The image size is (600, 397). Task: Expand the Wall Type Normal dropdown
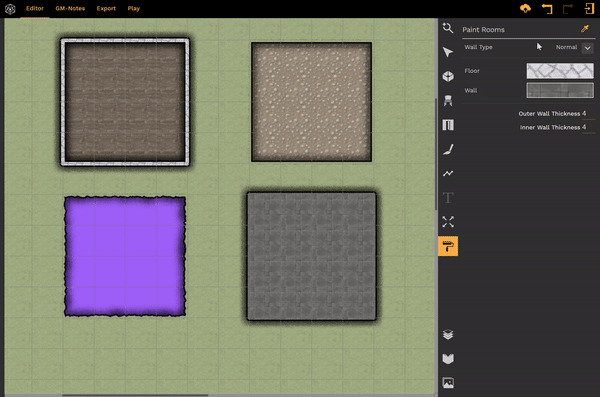click(587, 48)
